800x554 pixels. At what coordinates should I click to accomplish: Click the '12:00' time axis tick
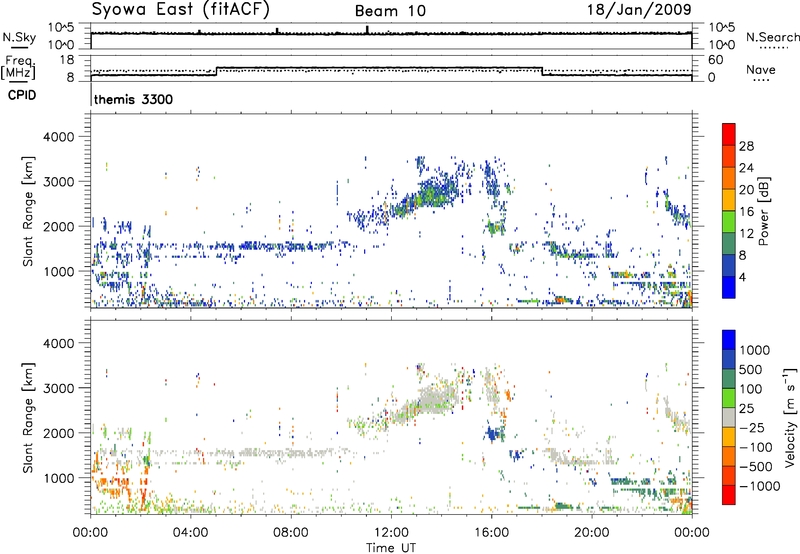391,533
